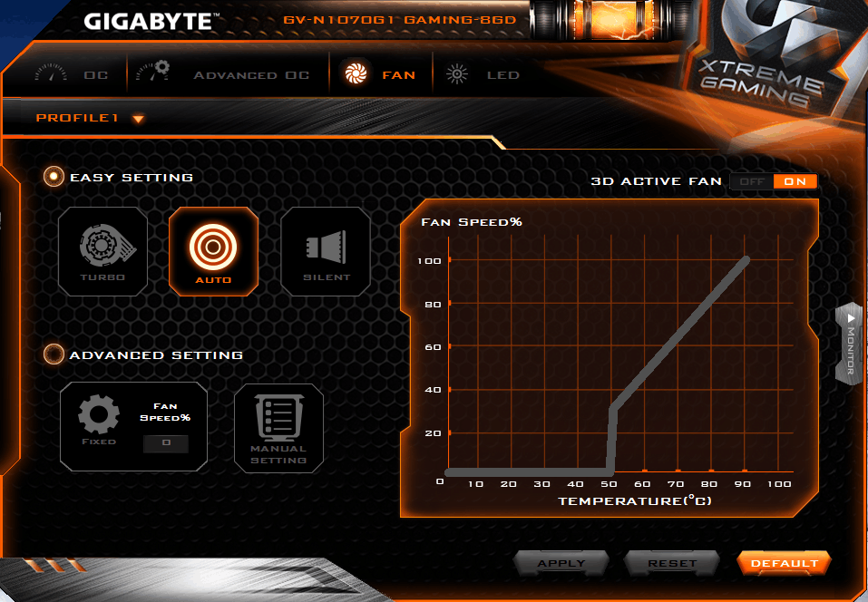
Task: Expand the Monitor side panel
Action: [x=850, y=344]
